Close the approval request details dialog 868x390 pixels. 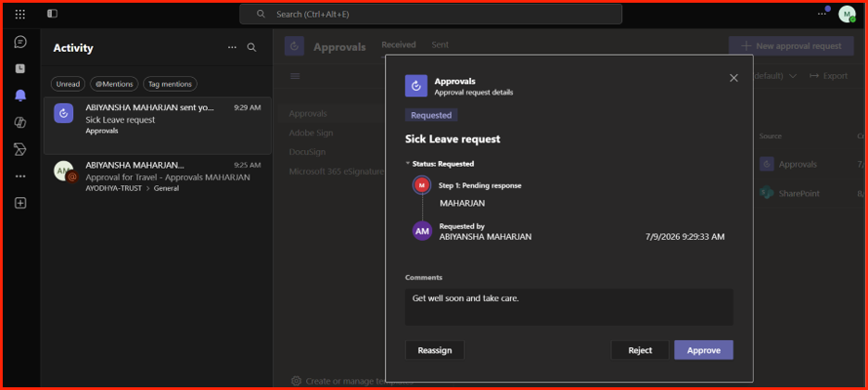click(x=734, y=78)
